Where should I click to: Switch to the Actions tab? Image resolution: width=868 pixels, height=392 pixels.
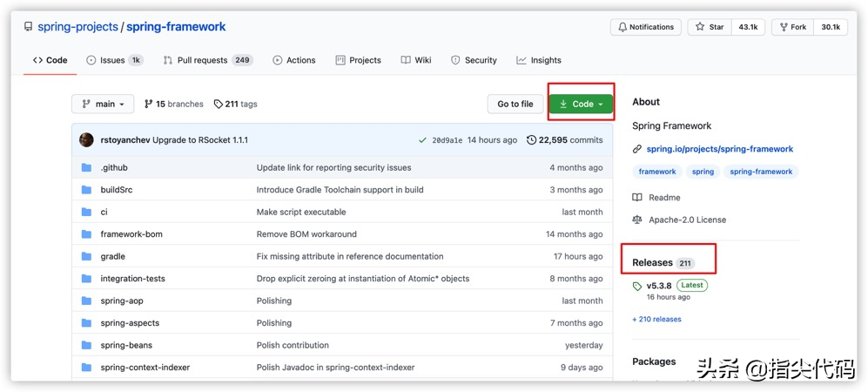point(294,60)
